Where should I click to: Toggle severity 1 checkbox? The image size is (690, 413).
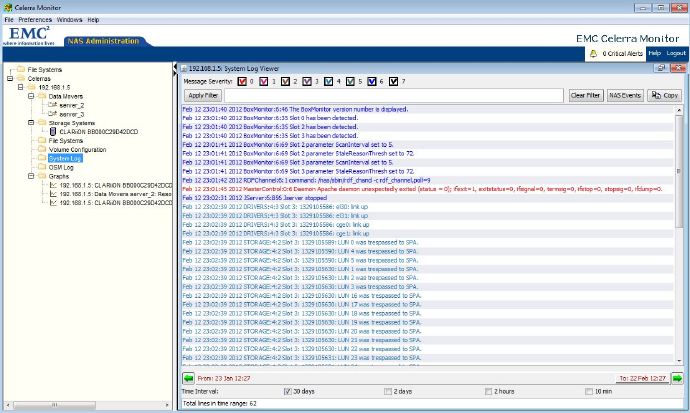point(264,81)
